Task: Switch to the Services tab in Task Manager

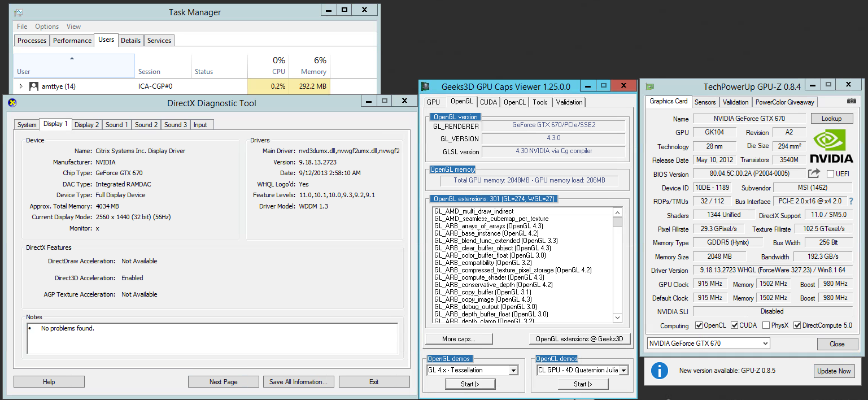Action: tap(159, 41)
